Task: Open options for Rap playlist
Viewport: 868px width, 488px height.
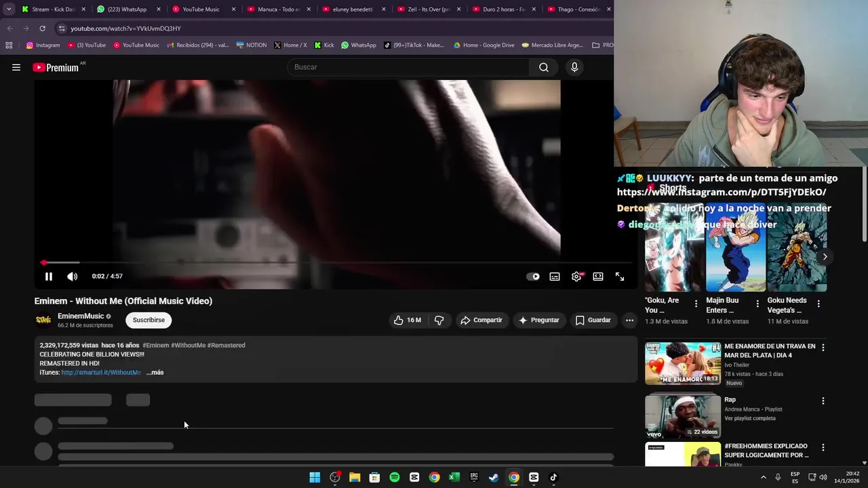Action: click(823, 401)
